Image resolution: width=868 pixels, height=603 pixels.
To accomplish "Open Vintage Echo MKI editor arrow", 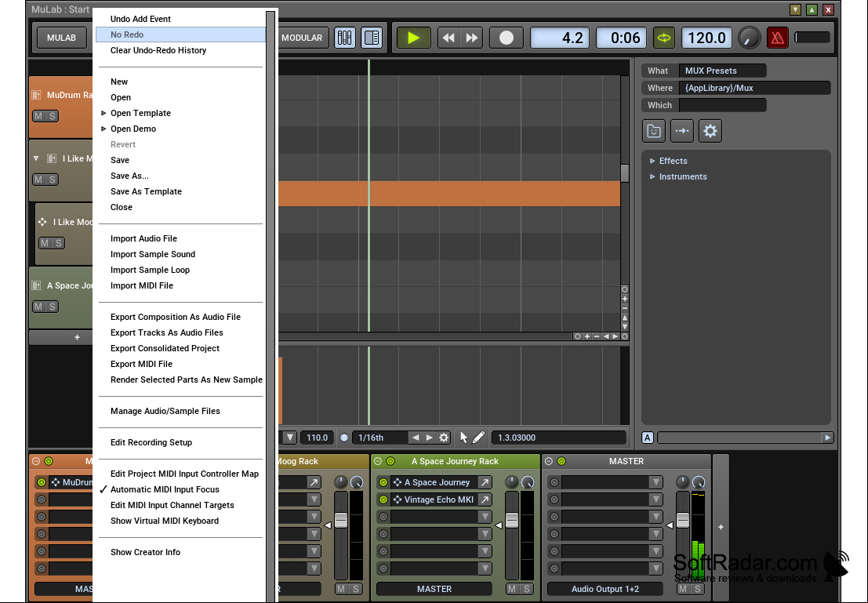I will (485, 500).
